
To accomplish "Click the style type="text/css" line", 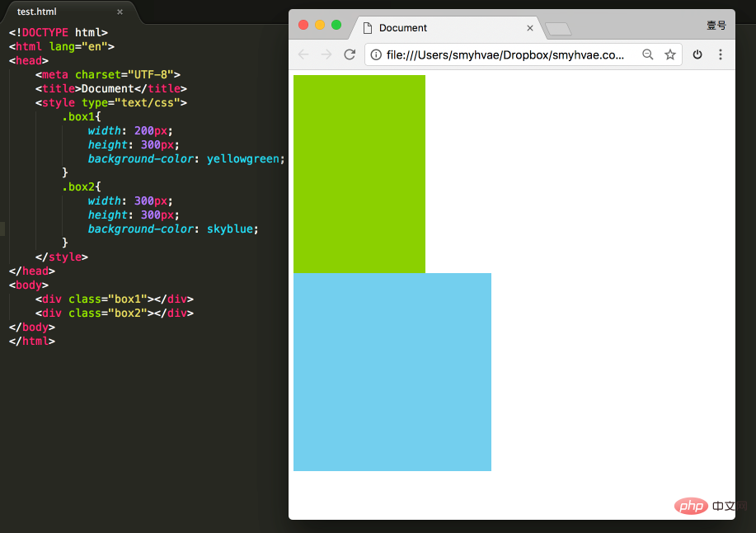I will [111, 102].
